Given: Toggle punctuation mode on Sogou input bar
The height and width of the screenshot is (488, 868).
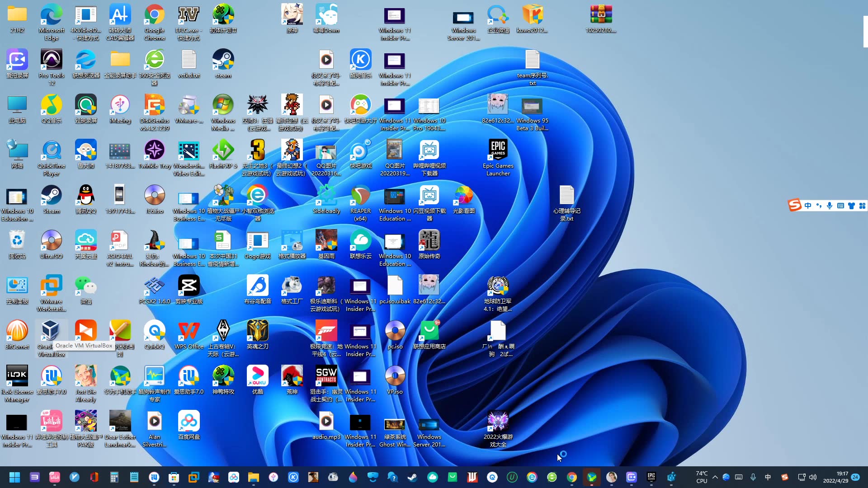Looking at the screenshot, I should tap(819, 206).
